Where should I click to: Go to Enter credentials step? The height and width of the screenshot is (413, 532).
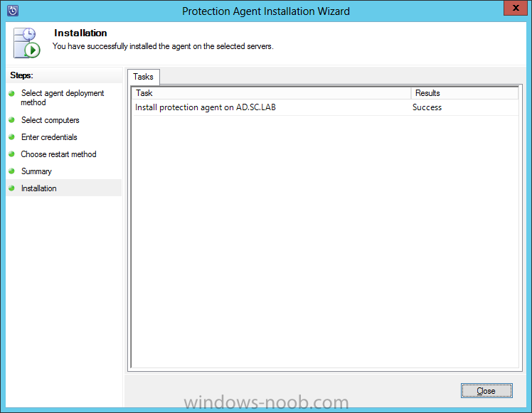pos(49,137)
